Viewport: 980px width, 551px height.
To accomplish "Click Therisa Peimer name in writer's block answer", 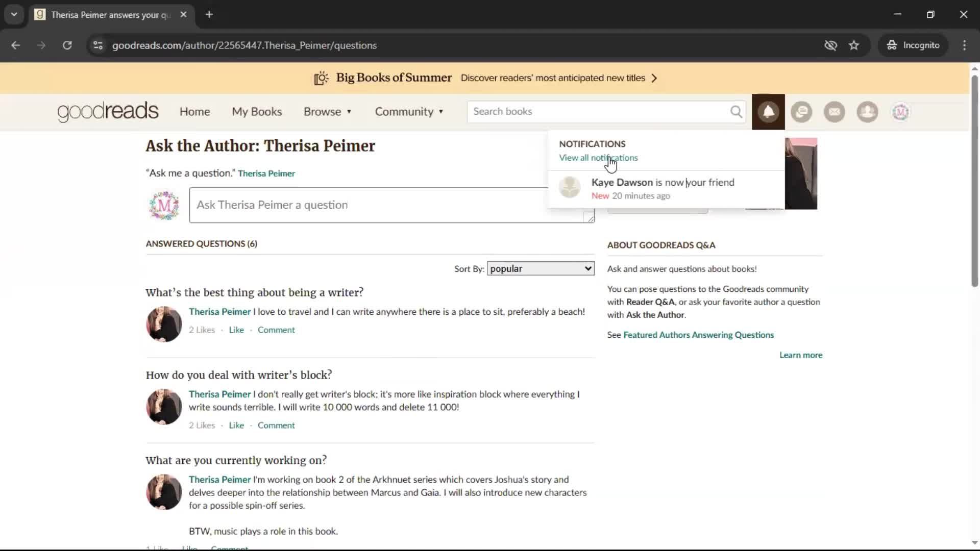I will 219,394.
